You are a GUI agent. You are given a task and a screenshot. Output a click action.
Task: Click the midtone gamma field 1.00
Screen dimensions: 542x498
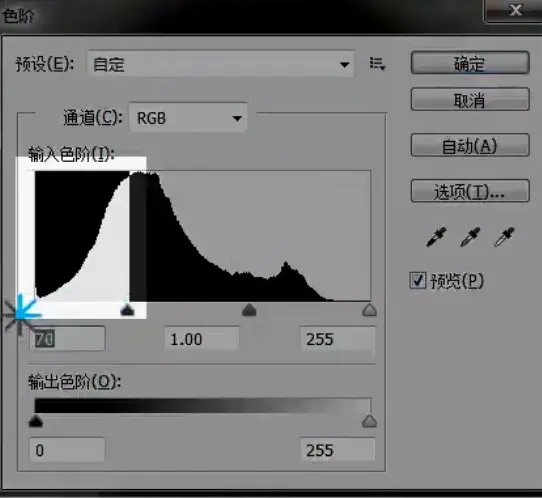click(202, 339)
